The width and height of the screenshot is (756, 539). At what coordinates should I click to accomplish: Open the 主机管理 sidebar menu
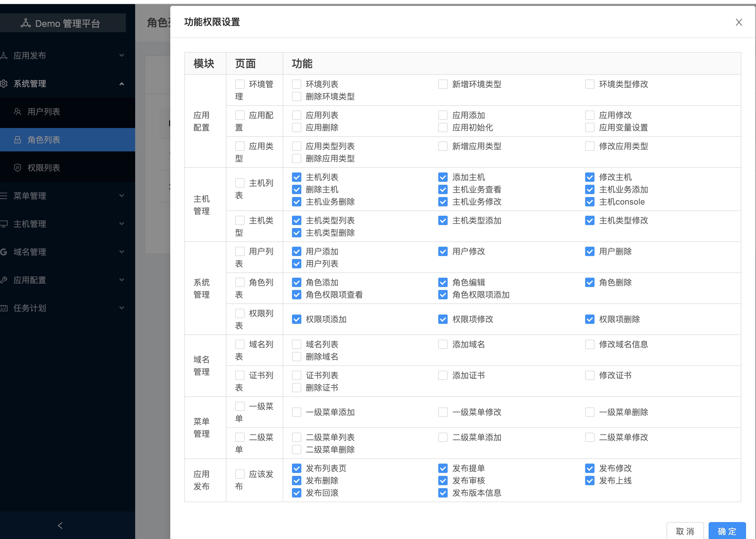(x=30, y=224)
